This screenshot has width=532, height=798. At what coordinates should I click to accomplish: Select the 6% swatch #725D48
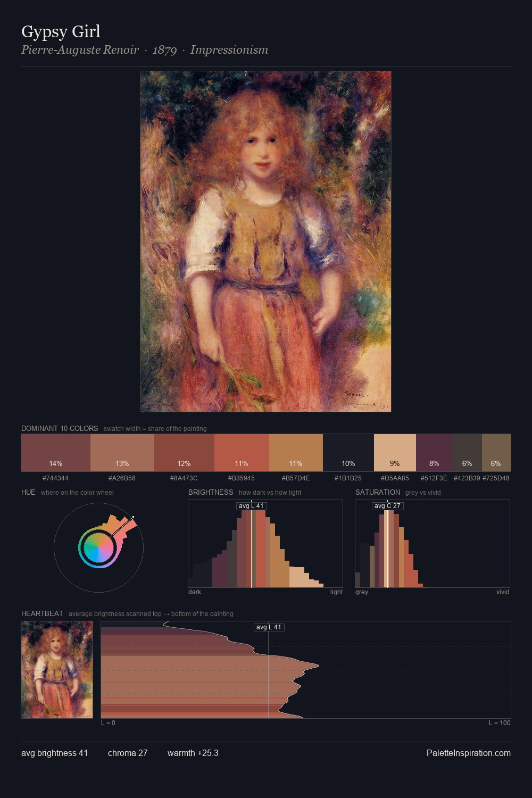click(x=496, y=453)
